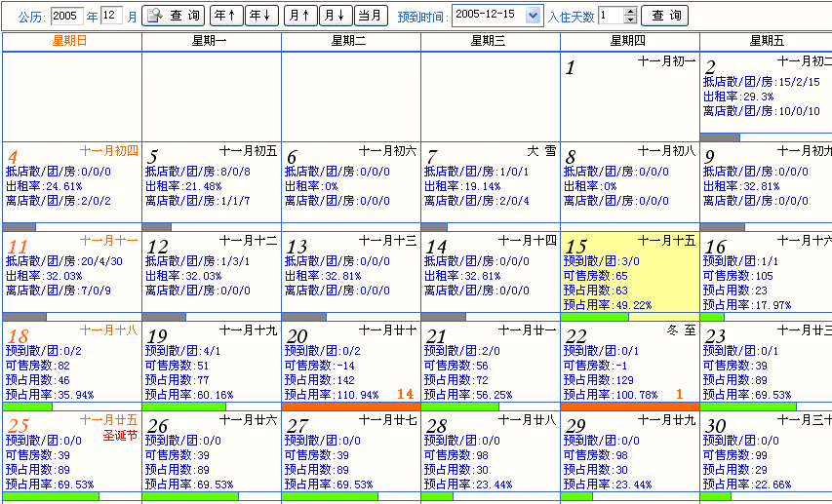832x504 pixels.
Task: Click orange occupancy bar under day 20
Action: (x=351, y=407)
